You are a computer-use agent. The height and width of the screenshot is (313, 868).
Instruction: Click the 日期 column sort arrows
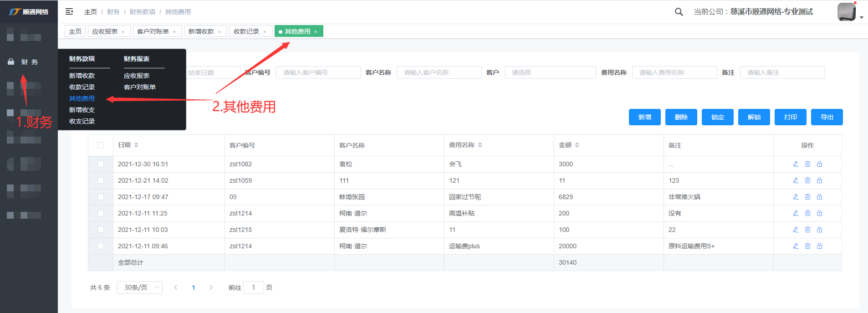(136, 145)
